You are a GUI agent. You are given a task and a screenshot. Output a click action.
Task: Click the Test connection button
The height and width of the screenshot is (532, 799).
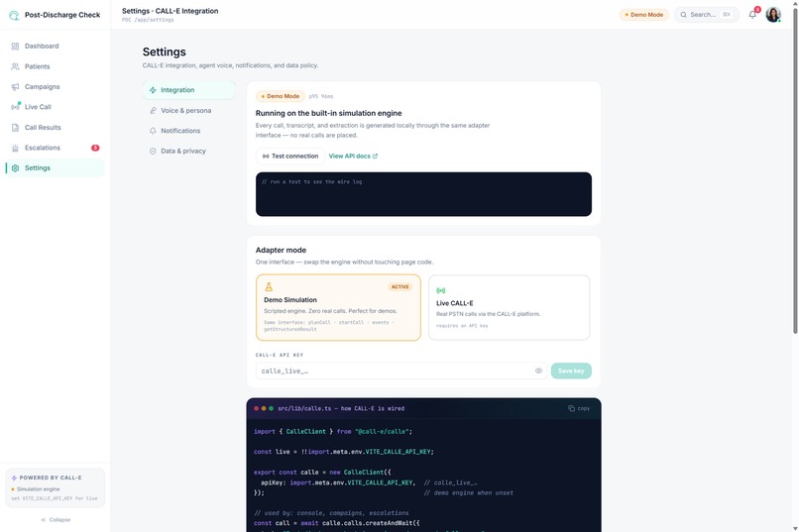click(289, 157)
